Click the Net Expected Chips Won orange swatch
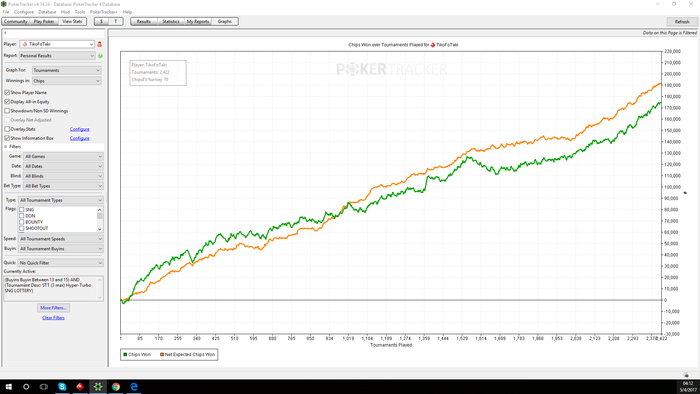Screen dimensions: 700x394 point(162,354)
